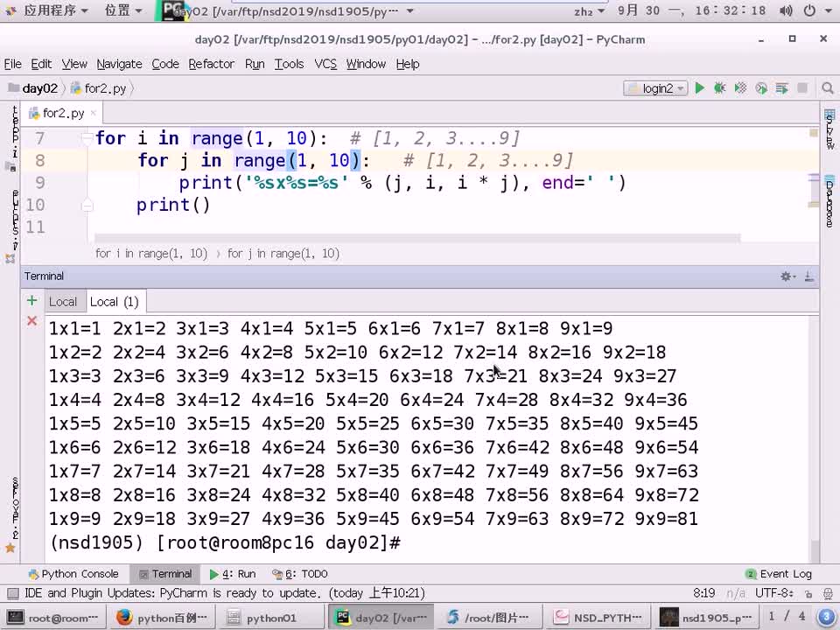840x630 pixels.
Task: Add new terminal session with plus icon
Action: [x=31, y=300]
